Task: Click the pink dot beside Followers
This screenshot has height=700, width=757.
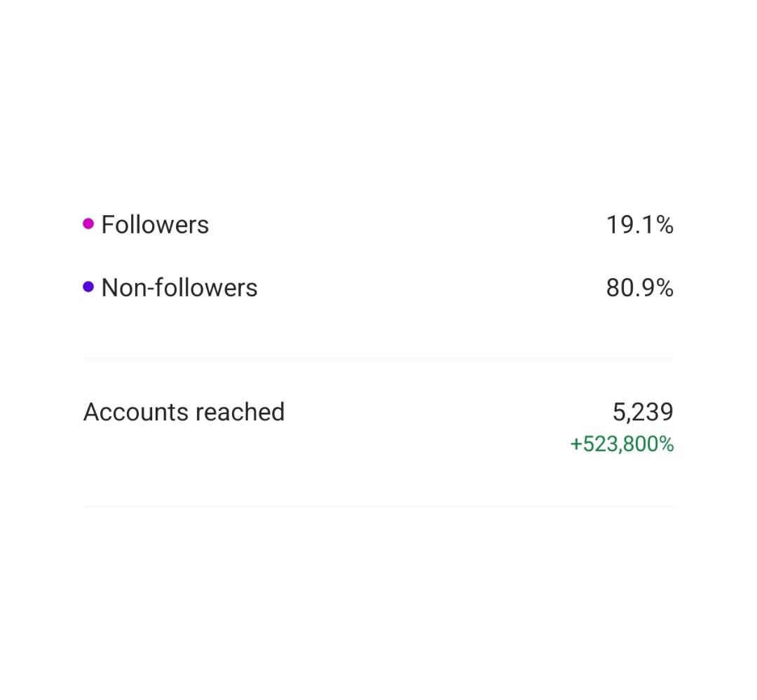Action: click(x=88, y=224)
